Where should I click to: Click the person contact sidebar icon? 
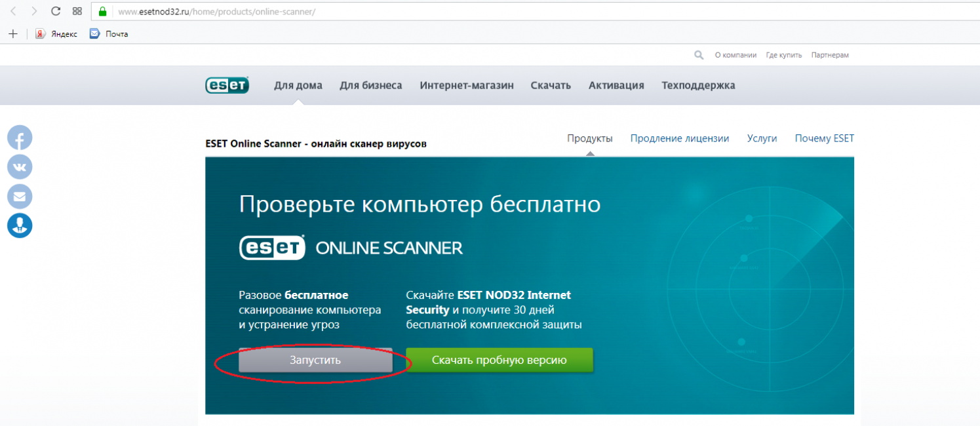20,225
